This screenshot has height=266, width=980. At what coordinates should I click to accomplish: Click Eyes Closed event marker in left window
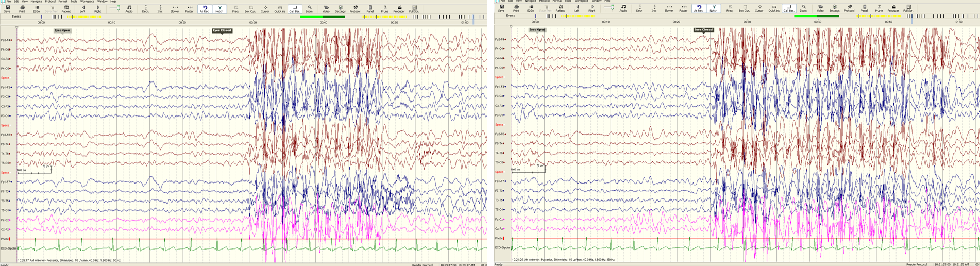point(222,30)
